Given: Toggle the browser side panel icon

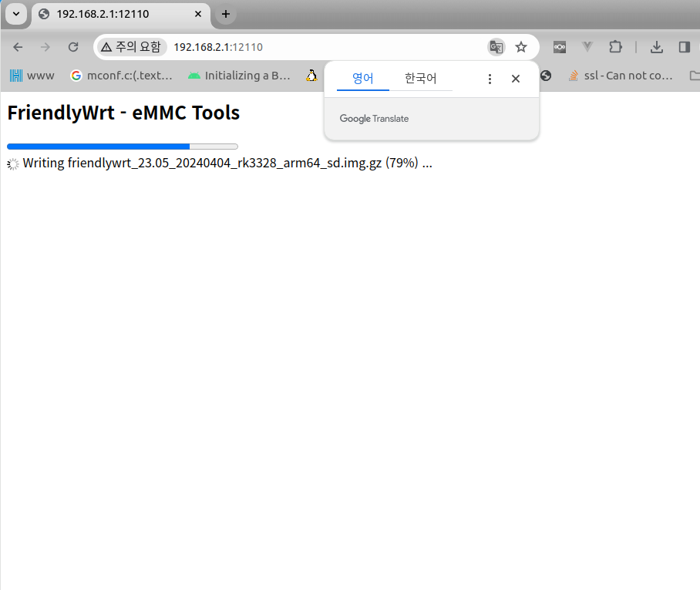Looking at the screenshot, I should pyautogui.click(x=684, y=47).
